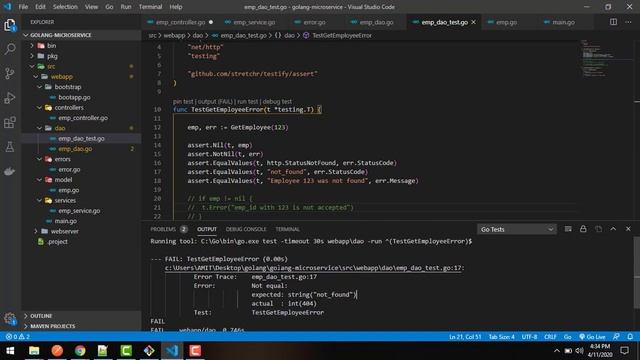
Task: Click the output panel vertical scrollbar
Action: 636,273
